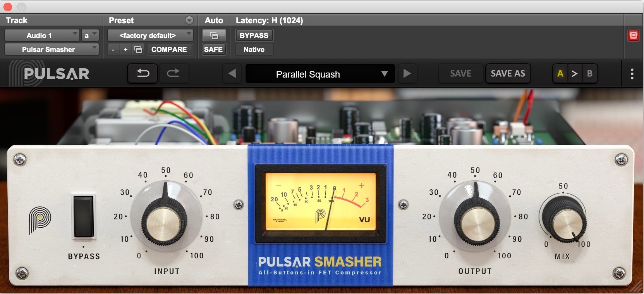Toggle the COMPARE button
Viewport: 644px width, 294px height.
(x=169, y=49)
